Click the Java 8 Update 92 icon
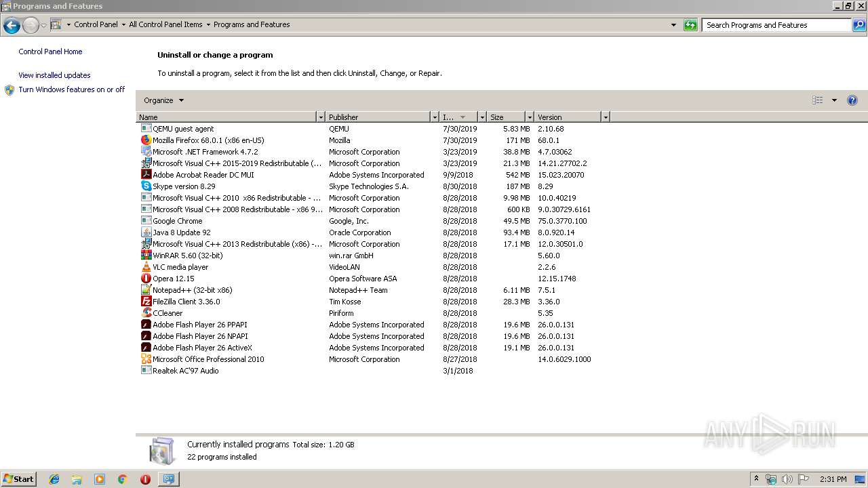868x488 pixels. pos(146,232)
